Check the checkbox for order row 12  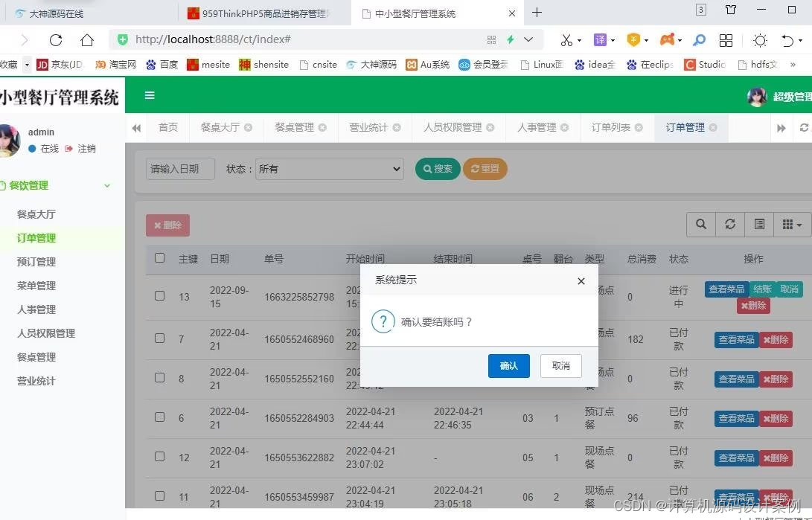(x=159, y=456)
